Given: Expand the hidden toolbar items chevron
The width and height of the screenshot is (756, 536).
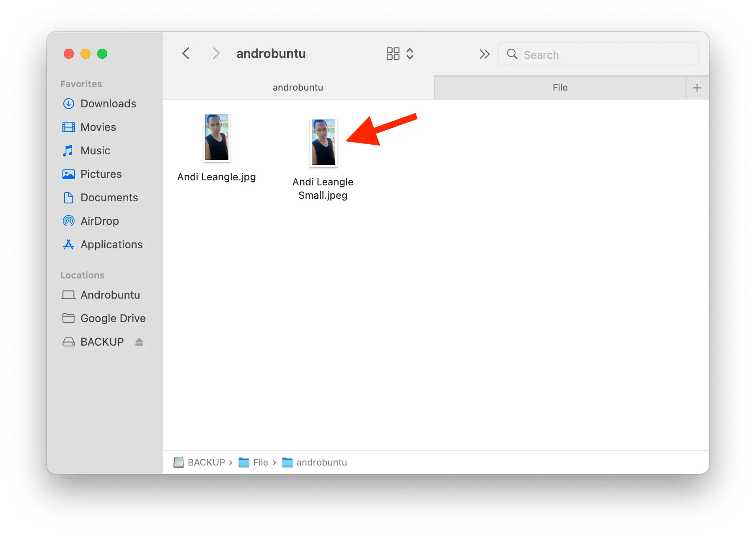Looking at the screenshot, I should click(484, 54).
